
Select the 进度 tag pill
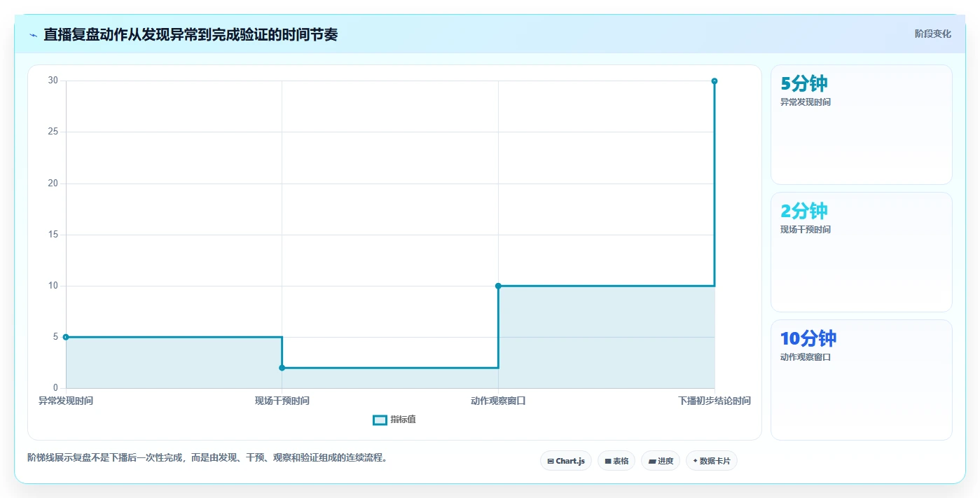coord(661,461)
